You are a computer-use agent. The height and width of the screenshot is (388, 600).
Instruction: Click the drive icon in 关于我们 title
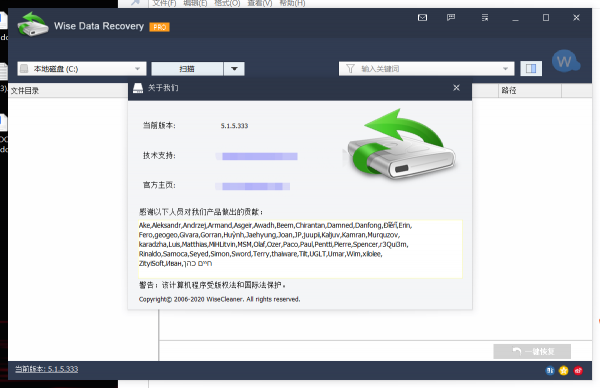click(x=138, y=88)
